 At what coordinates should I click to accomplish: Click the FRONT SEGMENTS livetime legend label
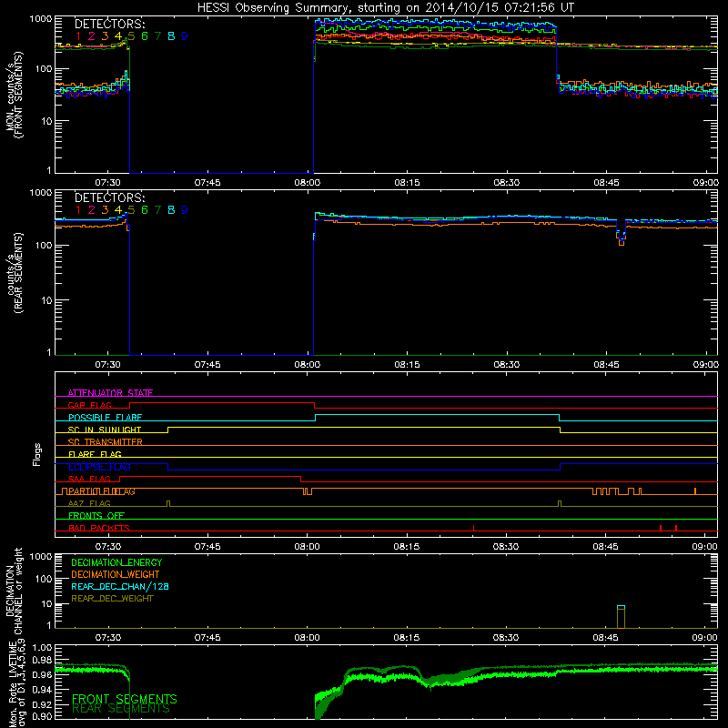125,699
